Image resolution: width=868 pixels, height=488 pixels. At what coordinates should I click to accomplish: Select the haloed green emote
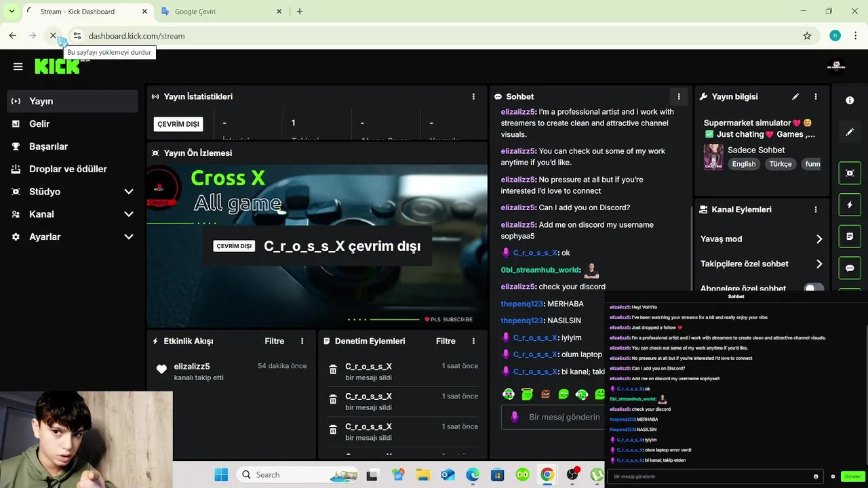coord(527,394)
